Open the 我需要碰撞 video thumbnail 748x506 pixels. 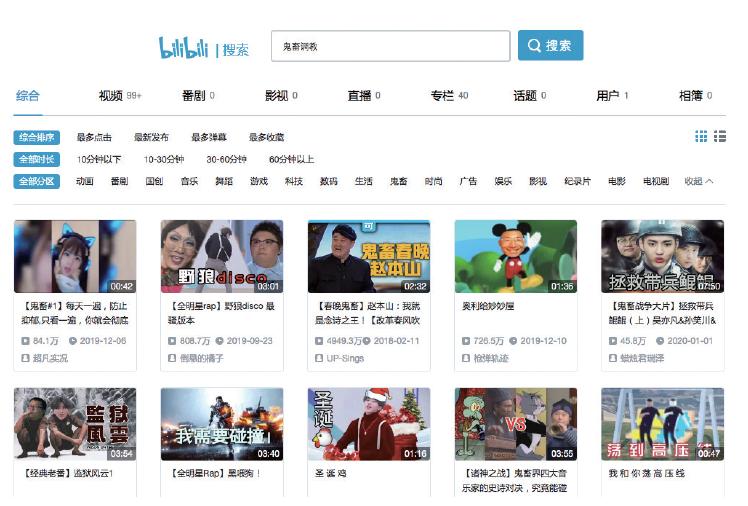[222, 424]
